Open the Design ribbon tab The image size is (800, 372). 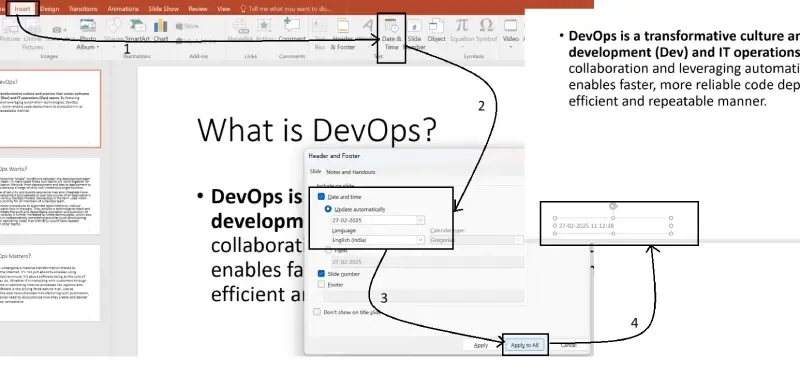[49, 9]
